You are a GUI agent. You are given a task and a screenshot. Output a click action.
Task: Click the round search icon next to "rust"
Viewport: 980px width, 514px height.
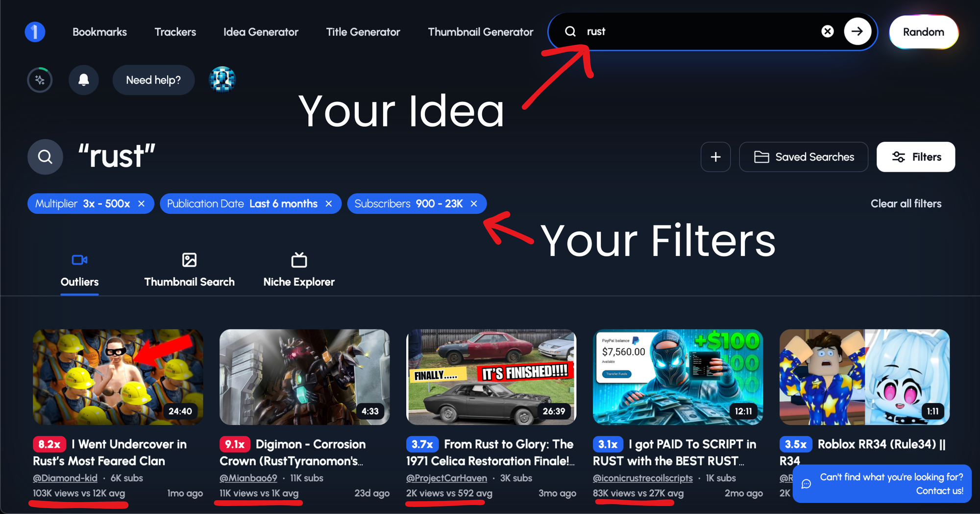click(x=45, y=157)
